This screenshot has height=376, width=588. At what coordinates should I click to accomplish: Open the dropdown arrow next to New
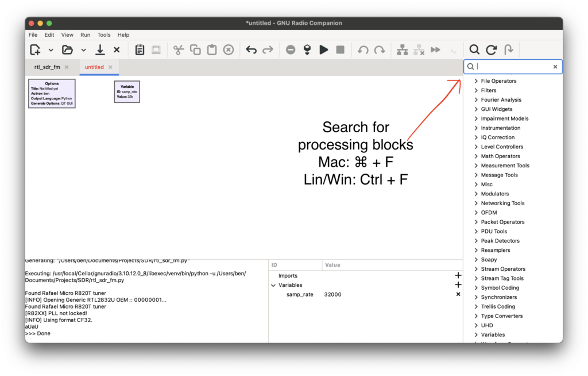pos(51,50)
